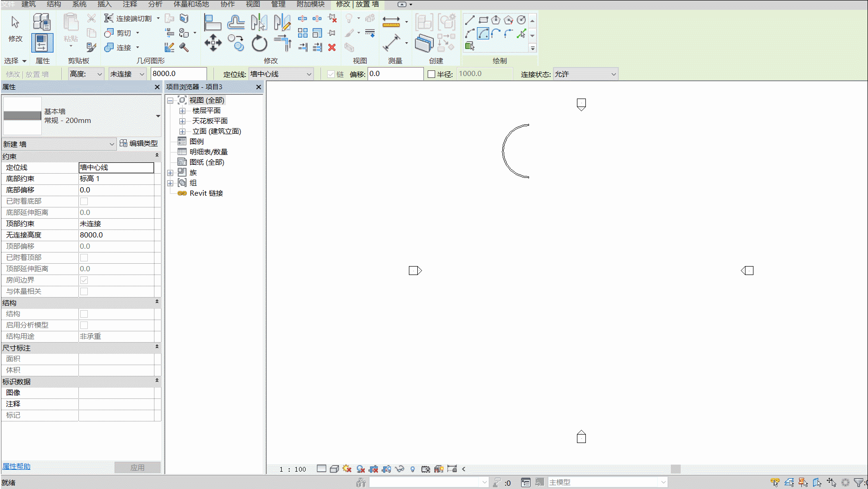The height and width of the screenshot is (489, 868).
Task: Click the Offset (偏移) input field
Action: pos(395,74)
